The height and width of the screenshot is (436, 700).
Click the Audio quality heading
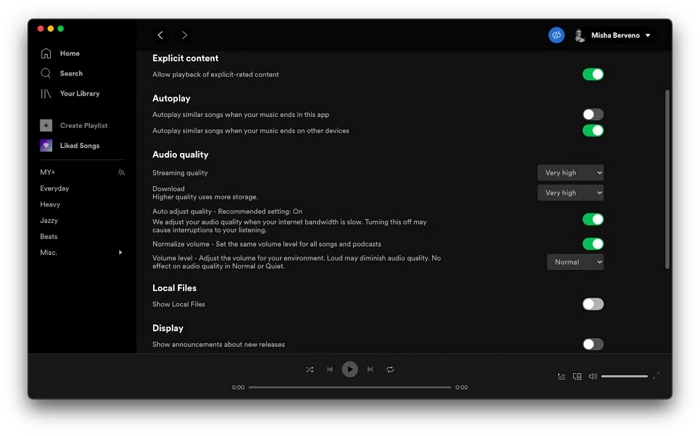(x=180, y=154)
